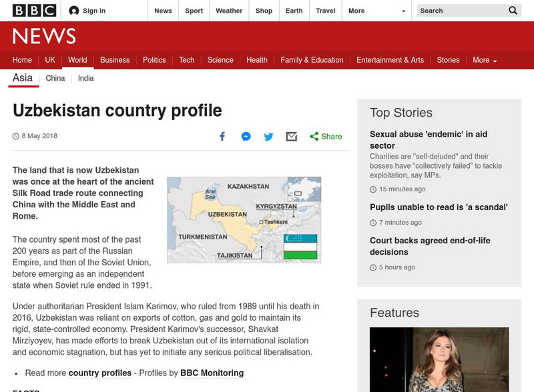Share the article on Twitter

(268, 136)
